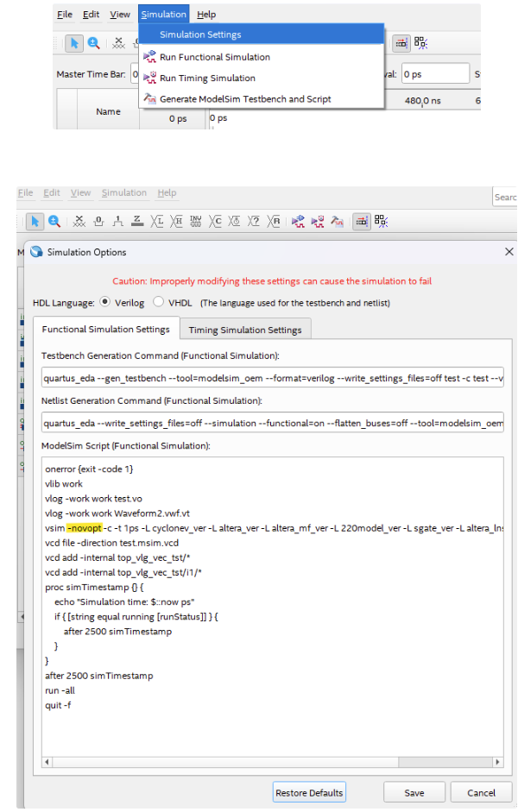Screen dimensions: 518x812
Task: Click the Save button in Simulation Options
Action: [x=414, y=793]
